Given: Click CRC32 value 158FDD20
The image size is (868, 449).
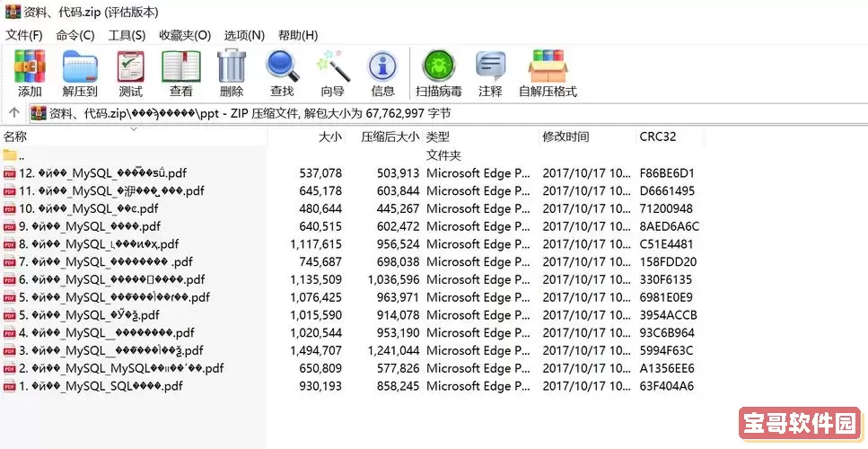Looking at the screenshot, I should click(x=668, y=262).
